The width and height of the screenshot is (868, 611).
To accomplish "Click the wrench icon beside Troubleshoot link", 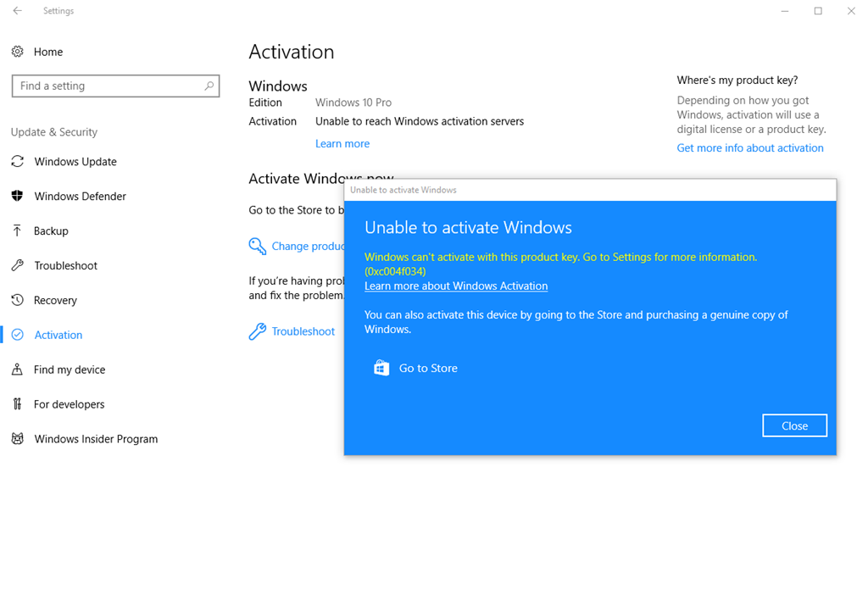I will [x=258, y=331].
